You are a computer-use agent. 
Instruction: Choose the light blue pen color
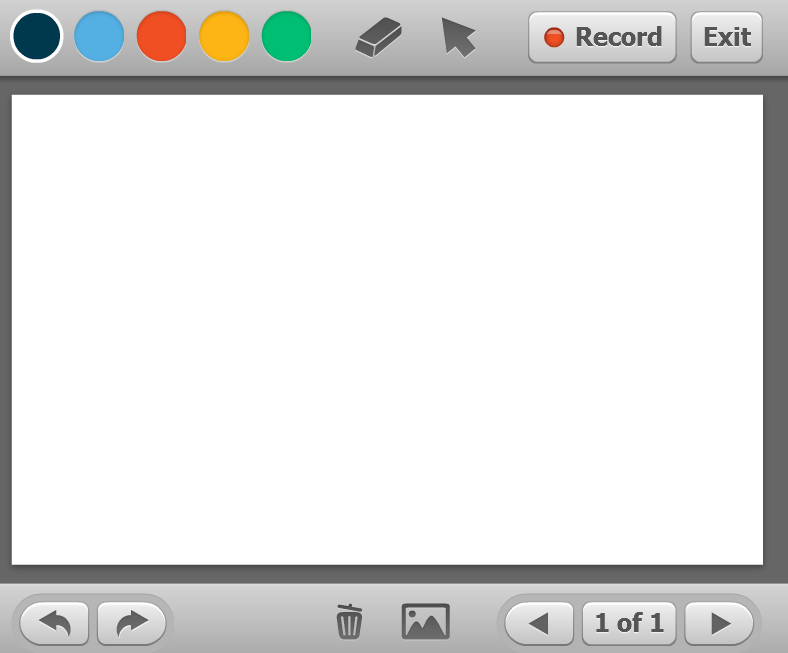coord(99,36)
